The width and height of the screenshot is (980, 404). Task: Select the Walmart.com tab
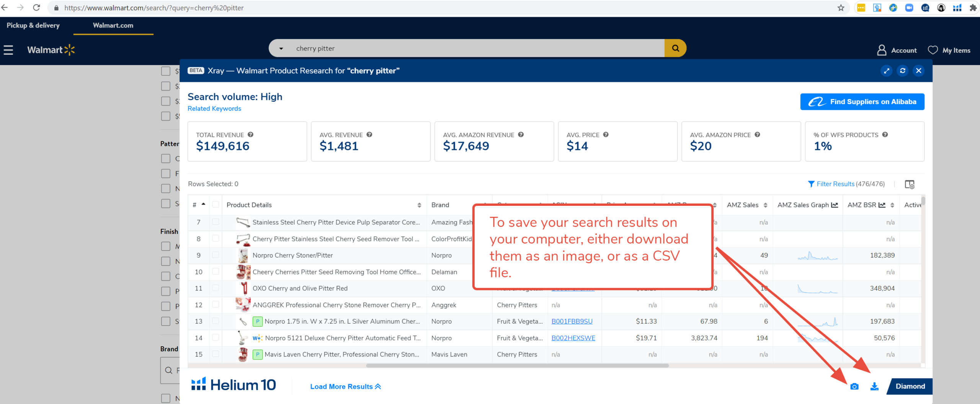pyautogui.click(x=113, y=26)
